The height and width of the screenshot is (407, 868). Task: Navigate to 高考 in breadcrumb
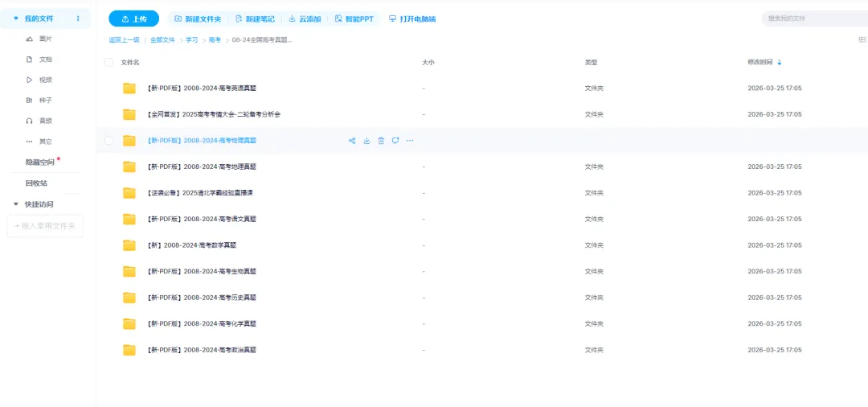(x=215, y=40)
